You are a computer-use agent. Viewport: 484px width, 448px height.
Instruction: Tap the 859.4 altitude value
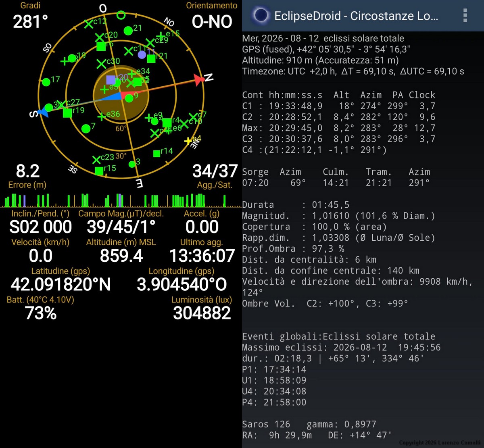(121, 256)
